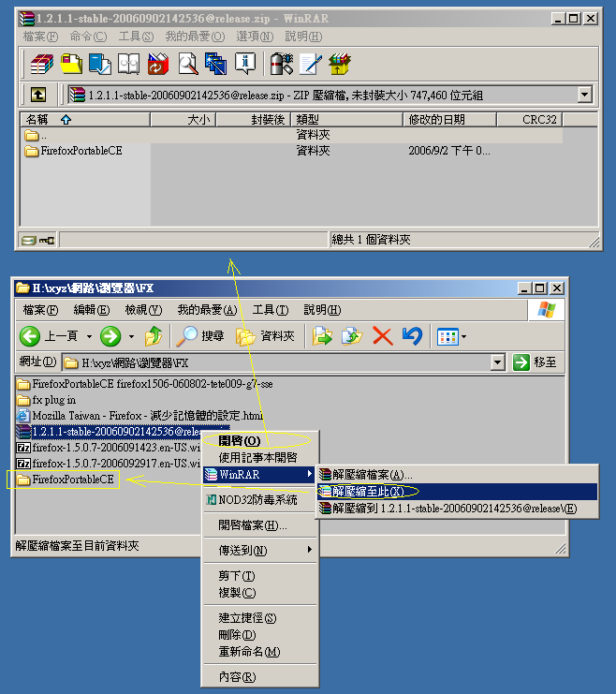The height and width of the screenshot is (694, 616).
Task: Go up one level in WinRAR
Action: (37, 95)
